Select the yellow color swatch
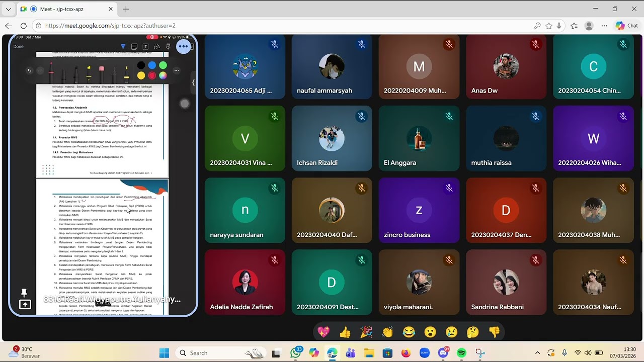This screenshot has width=644, height=362. 141,76
